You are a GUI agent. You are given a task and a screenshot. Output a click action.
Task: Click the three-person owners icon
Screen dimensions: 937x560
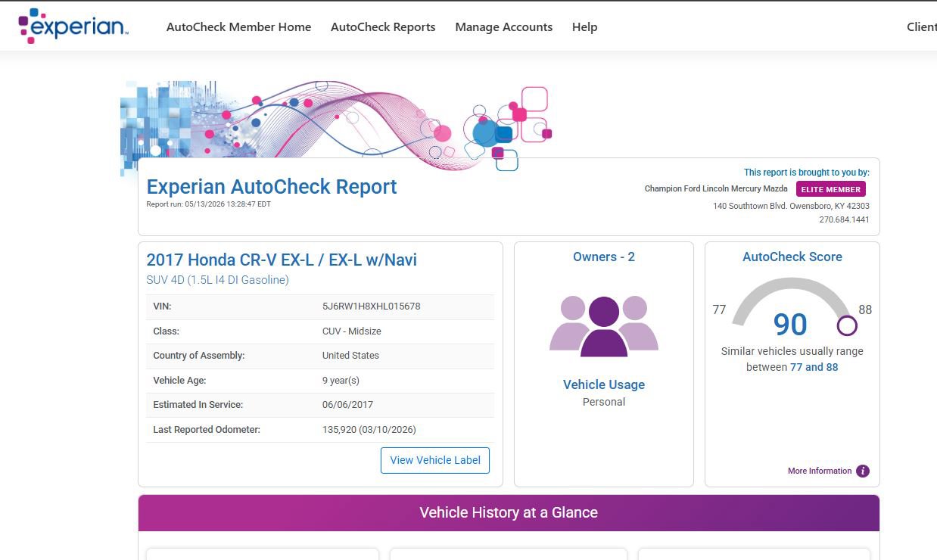pos(604,326)
